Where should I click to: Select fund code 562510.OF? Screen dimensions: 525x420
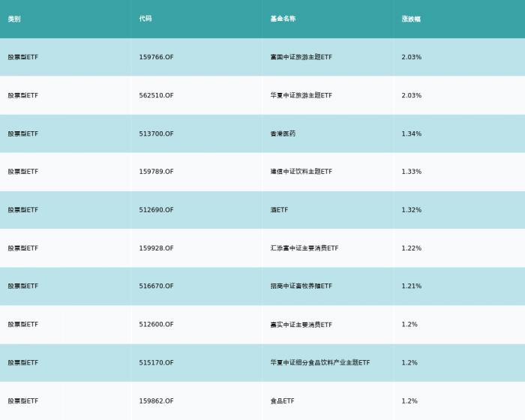pos(156,95)
